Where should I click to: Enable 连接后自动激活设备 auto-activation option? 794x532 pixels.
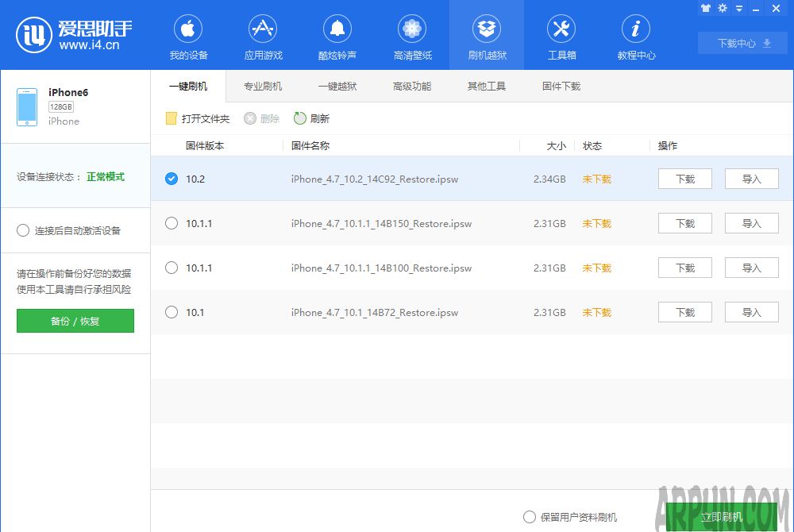click(23, 230)
